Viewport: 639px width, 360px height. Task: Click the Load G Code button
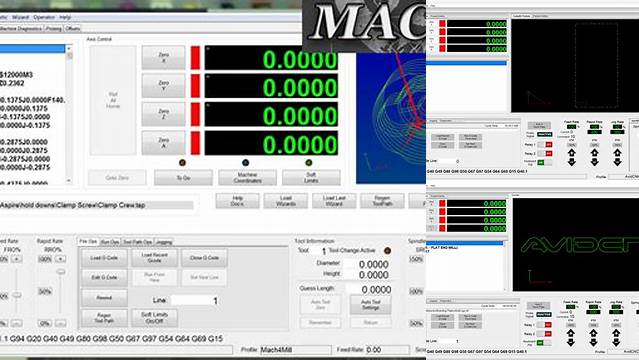point(104,258)
